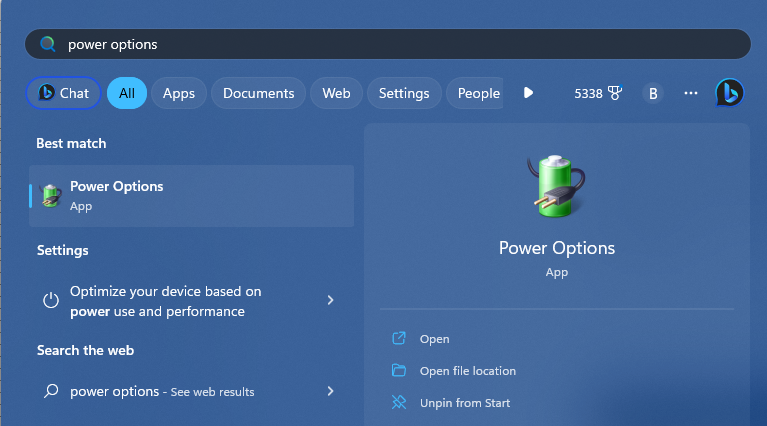Screen dimensions: 767x426
Task: Choose Unpin from Start
Action: click(465, 403)
